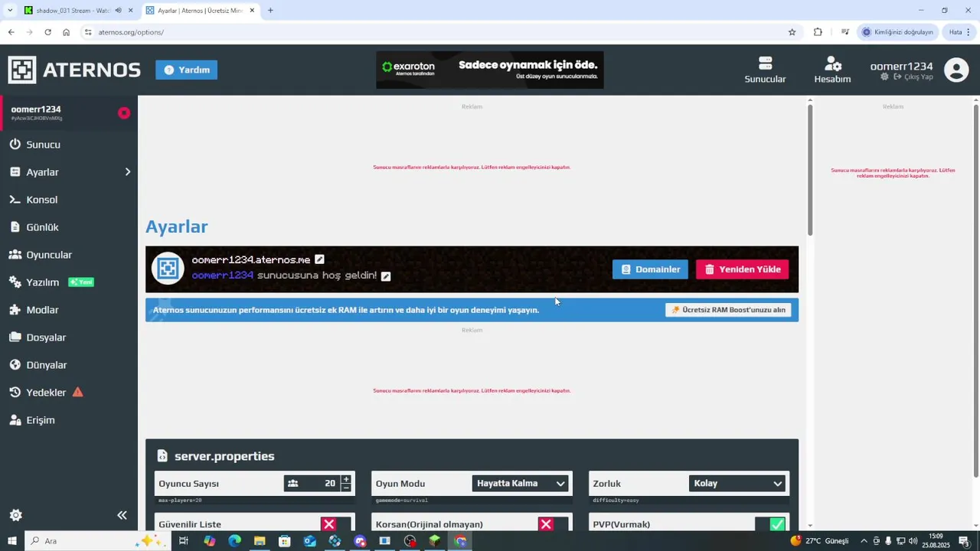Open Hesabım account page
This screenshot has width=980, height=551.
pos(832,70)
